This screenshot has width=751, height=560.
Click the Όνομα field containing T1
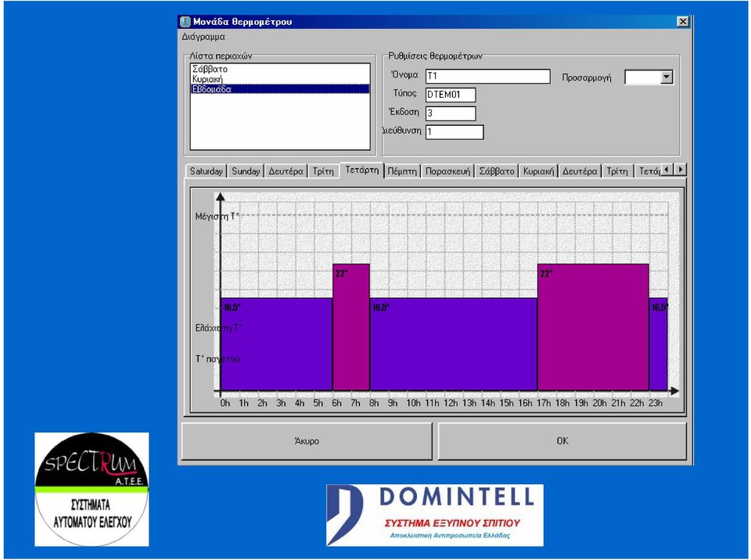(x=488, y=76)
